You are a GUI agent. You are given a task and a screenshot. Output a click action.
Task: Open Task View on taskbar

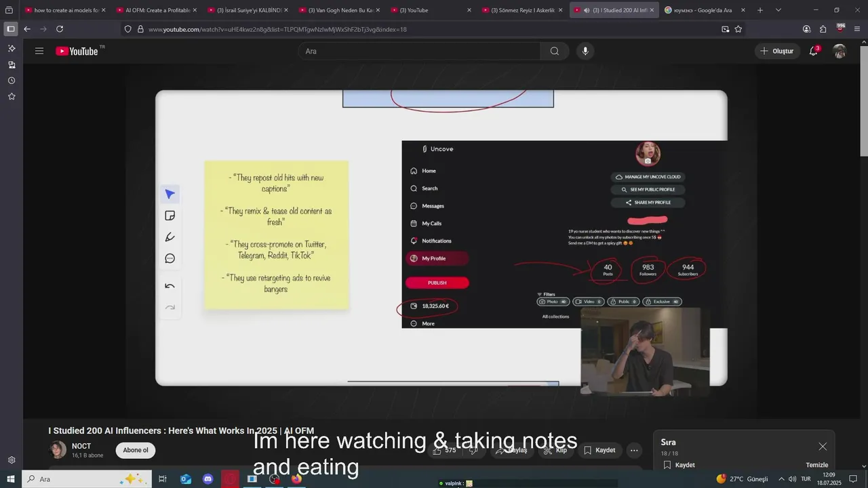click(x=163, y=479)
